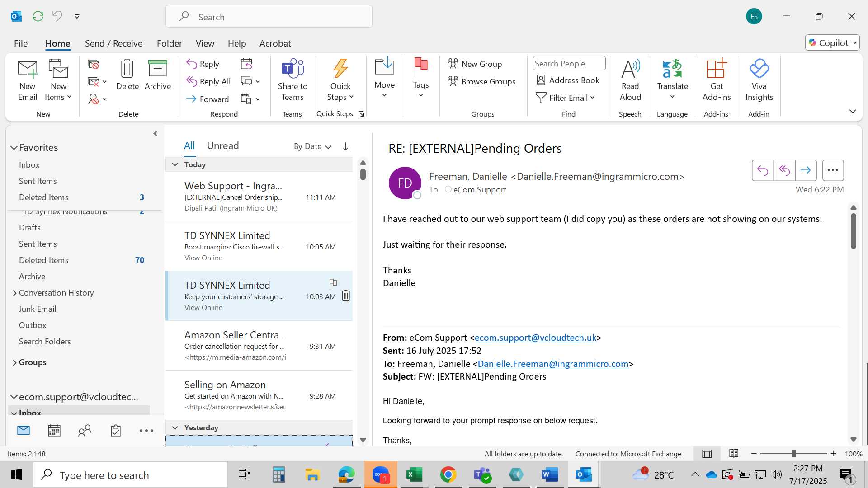Open the Help tab
The height and width of the screenshot is (488, 868).
click(237, 43)
